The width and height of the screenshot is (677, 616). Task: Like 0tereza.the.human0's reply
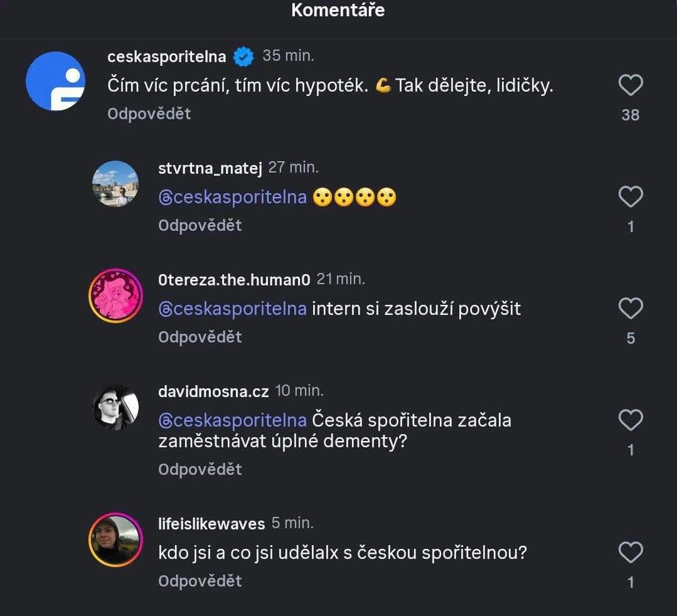(x=631, y=309)
